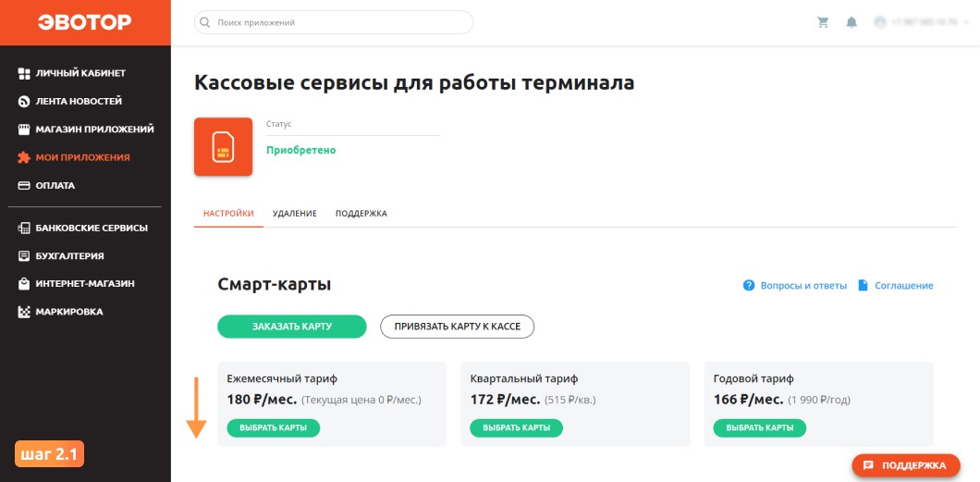The height and width of the screenshot is (482, 980).
Task: Click the question mark help icon
Action: tap(749, 285)
